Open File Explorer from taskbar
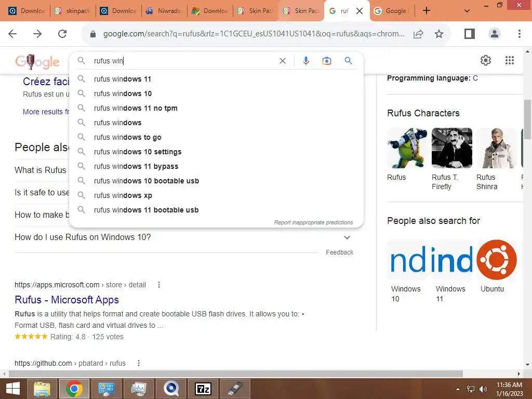532x399 pixels. click(42, 389)
